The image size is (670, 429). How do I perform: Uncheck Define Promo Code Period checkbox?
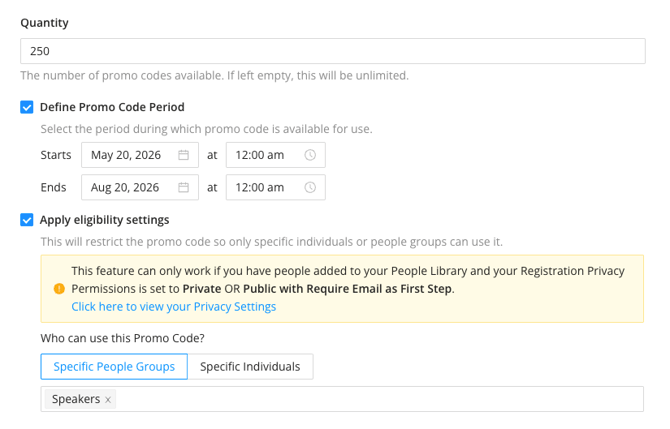tap(27, 107)
